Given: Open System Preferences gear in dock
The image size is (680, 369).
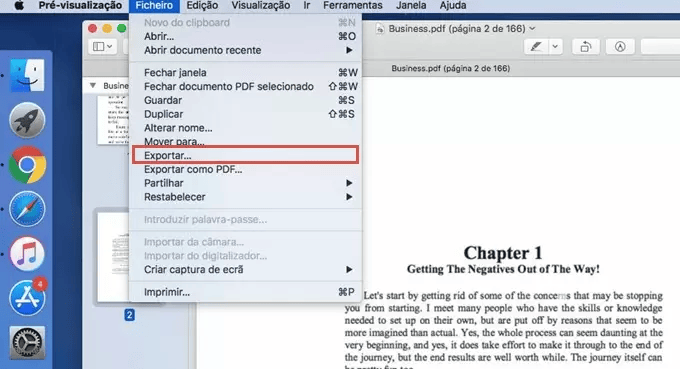Looking at the screenshot, I should click(x=27, y=343).
